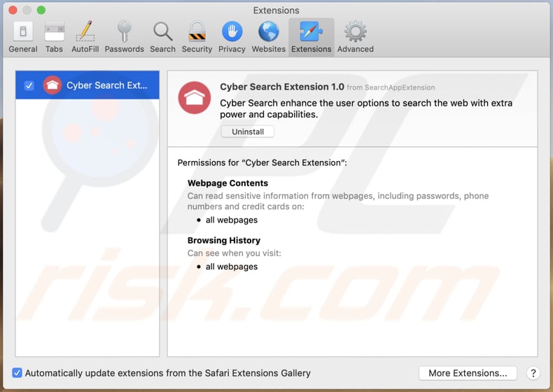Open the Advanced gear preferences pane
553x392 pixels.
click(x=355, y=36)
